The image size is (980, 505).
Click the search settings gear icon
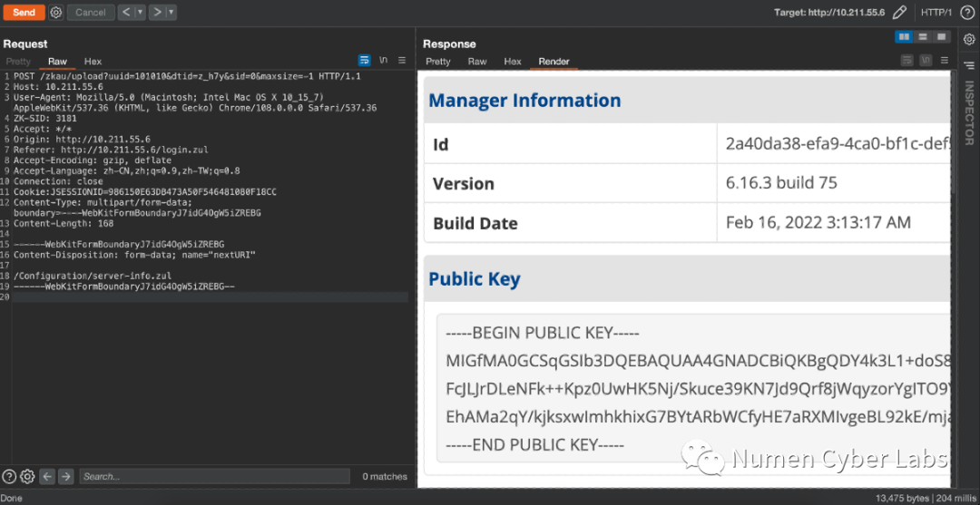click(x=27, y=476)
